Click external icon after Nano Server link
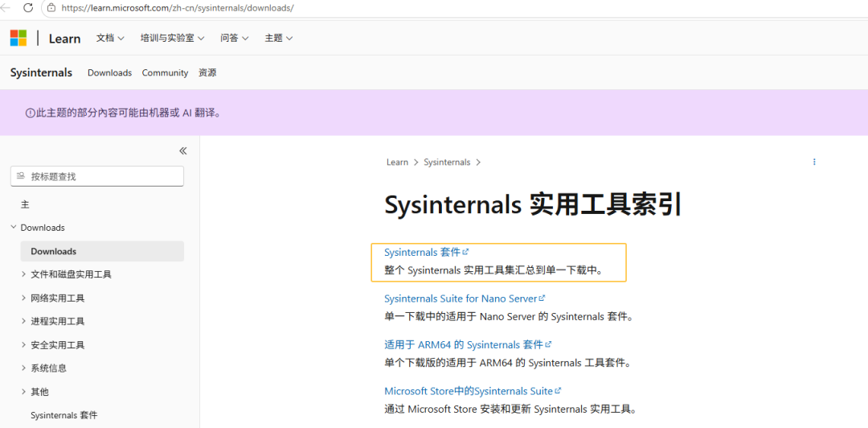The height and width of the screenshot is (428, 868). [x=542, y=298]
